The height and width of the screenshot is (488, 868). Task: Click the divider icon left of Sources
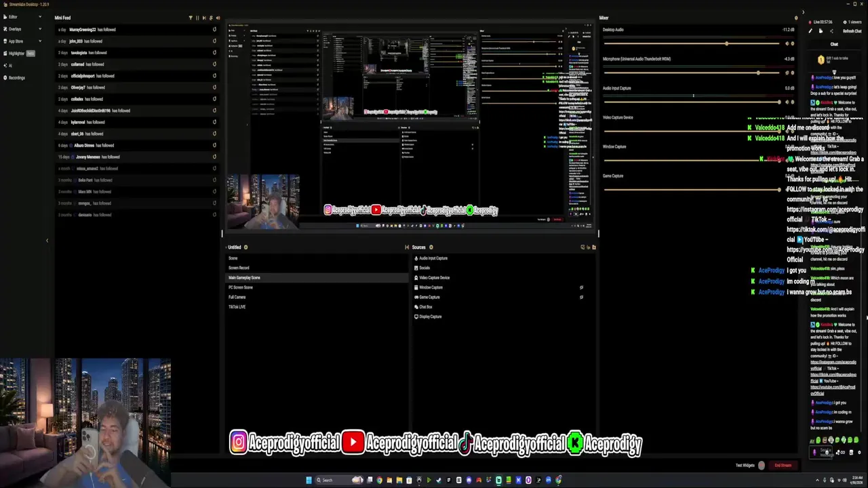tap(407, 247)
